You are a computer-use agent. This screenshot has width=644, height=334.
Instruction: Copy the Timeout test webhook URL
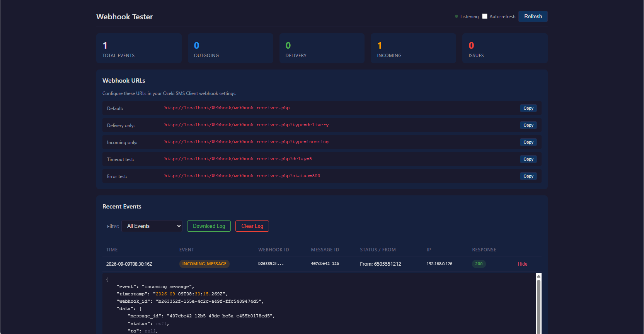528,159
